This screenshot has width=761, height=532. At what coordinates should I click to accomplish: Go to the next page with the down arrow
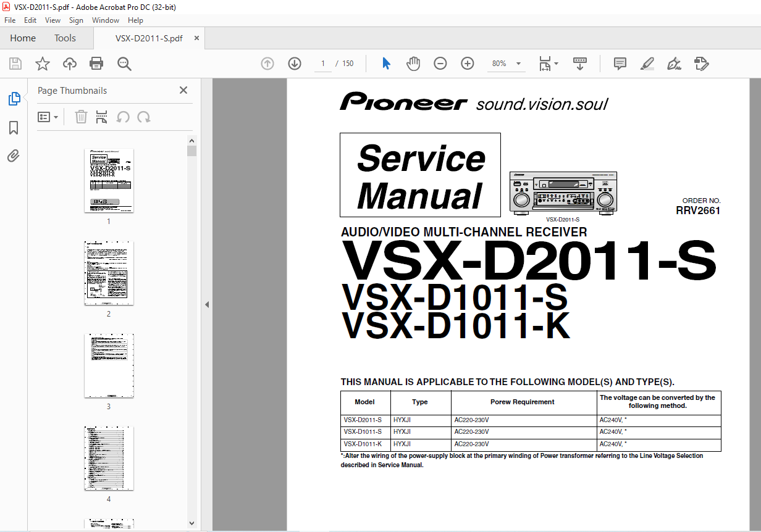295,64
